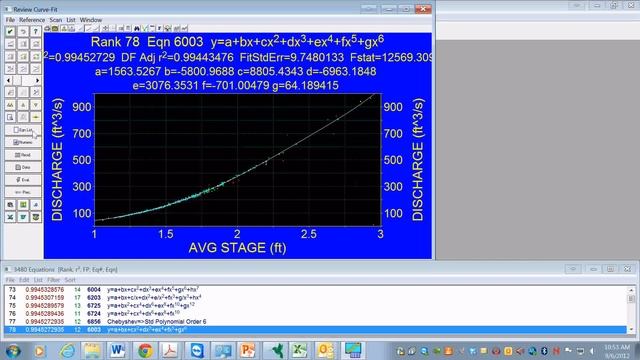This screenshot has width=640, height=360.
Task: Select Chebyshev Std Polynomial Order 6 row
Action: (315, 322)
